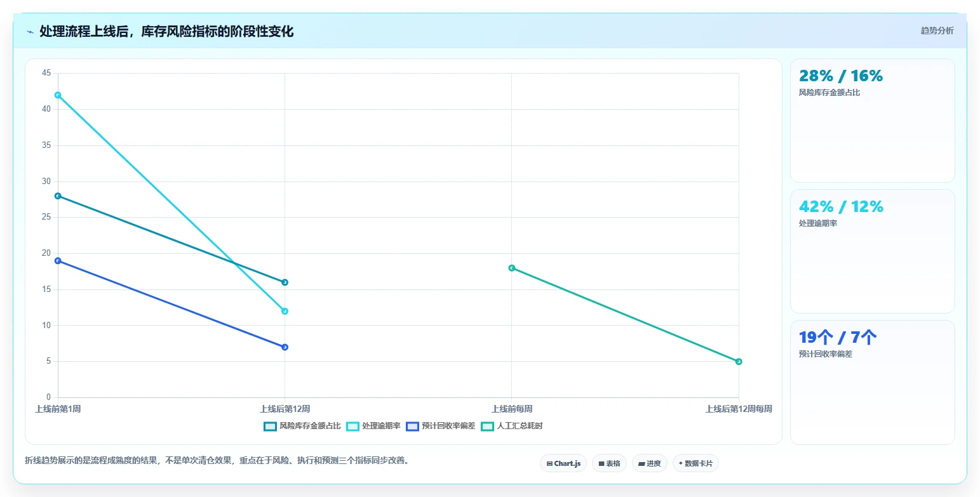Click the 上线前第1周 axis label
This screenshot has width=980, height=497.
(x=58, y=409)
